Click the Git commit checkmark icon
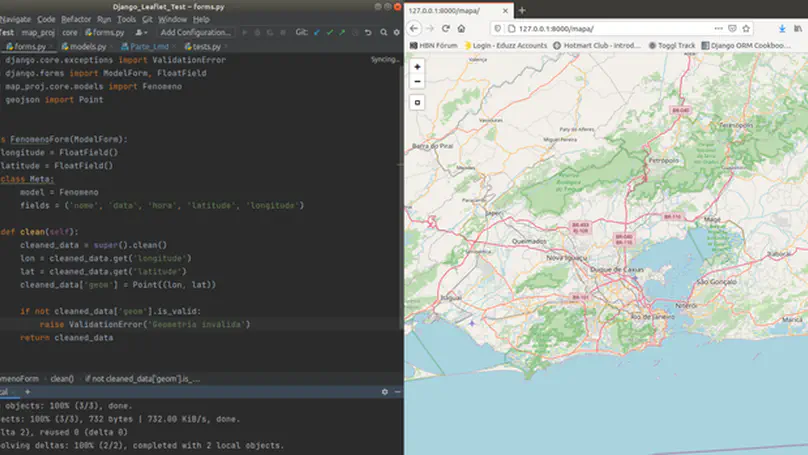The image size is (808, 455). click(331, 32)
